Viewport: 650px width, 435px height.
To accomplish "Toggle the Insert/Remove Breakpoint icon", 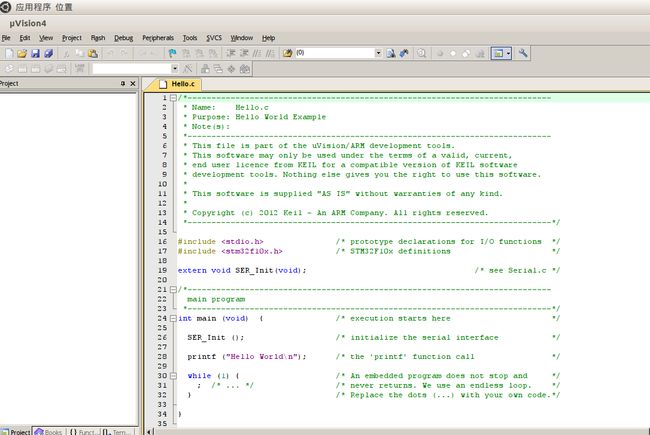I will [439, 53].
